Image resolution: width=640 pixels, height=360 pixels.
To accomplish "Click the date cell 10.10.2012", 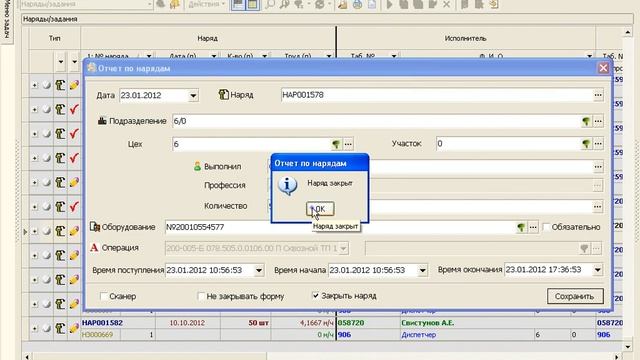I will [187, 323].
